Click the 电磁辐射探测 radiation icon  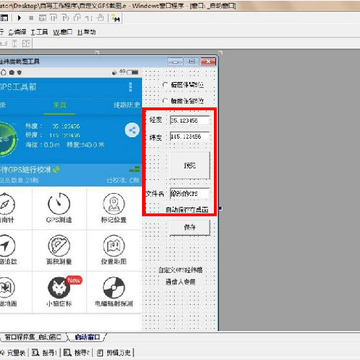(x=114, y=287)
